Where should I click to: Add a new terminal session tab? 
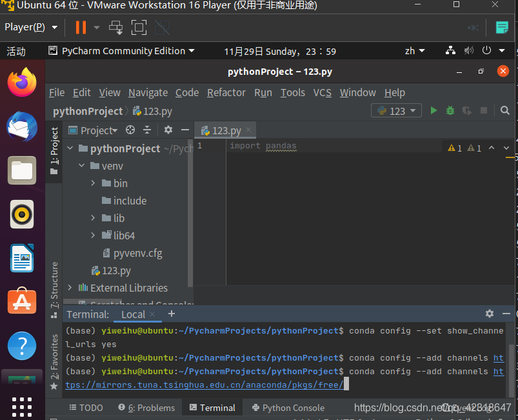click(x=172, y=314)
